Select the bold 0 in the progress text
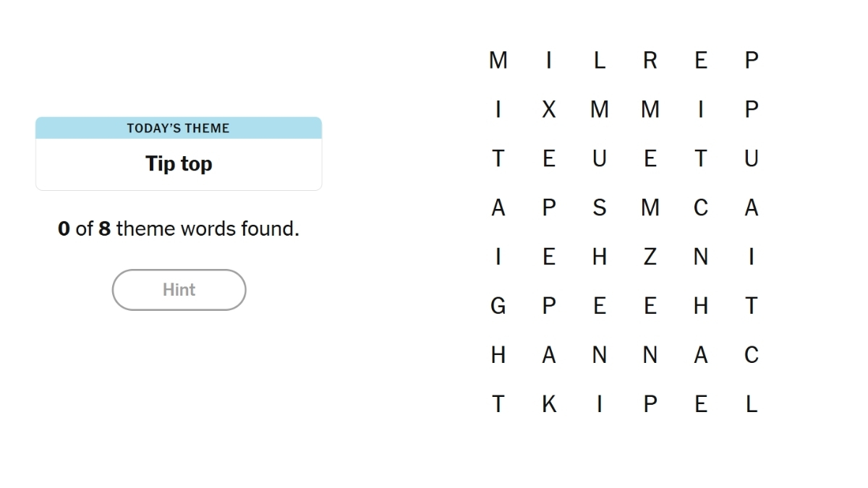 coord(64,228)
